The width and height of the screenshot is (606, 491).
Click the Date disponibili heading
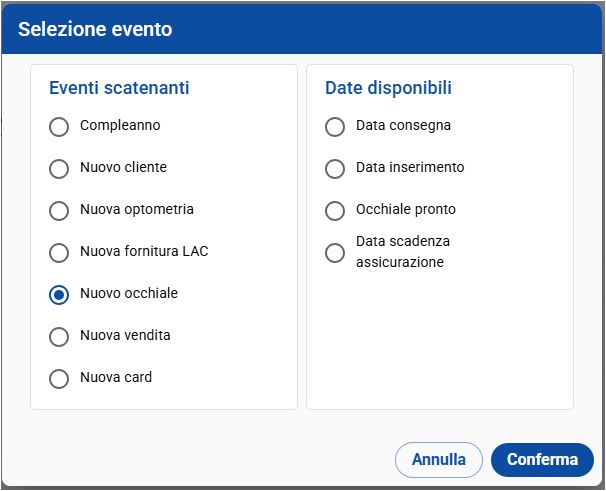[x=388, y=88]
